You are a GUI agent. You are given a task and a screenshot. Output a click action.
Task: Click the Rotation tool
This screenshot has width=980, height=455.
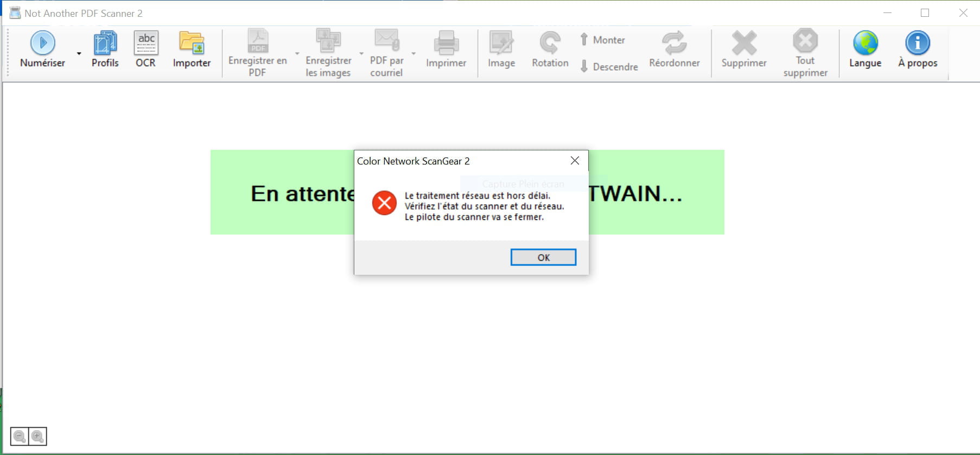550,50
